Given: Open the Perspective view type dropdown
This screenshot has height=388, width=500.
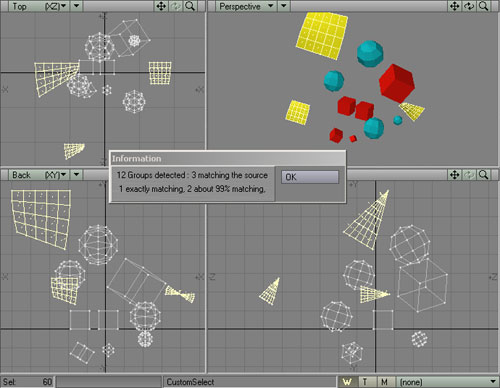Looking at the screenshot, I should click(x=245, y=6).
